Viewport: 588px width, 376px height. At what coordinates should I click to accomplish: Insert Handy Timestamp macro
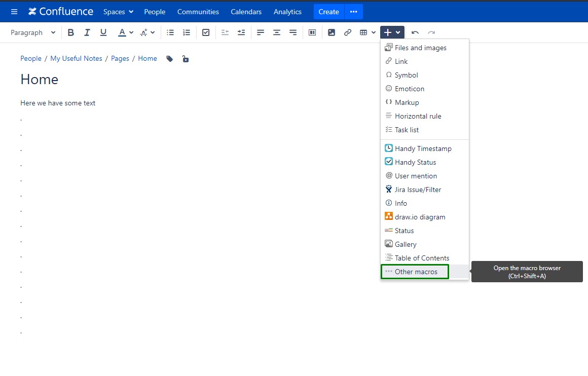[x=424, y=148]
